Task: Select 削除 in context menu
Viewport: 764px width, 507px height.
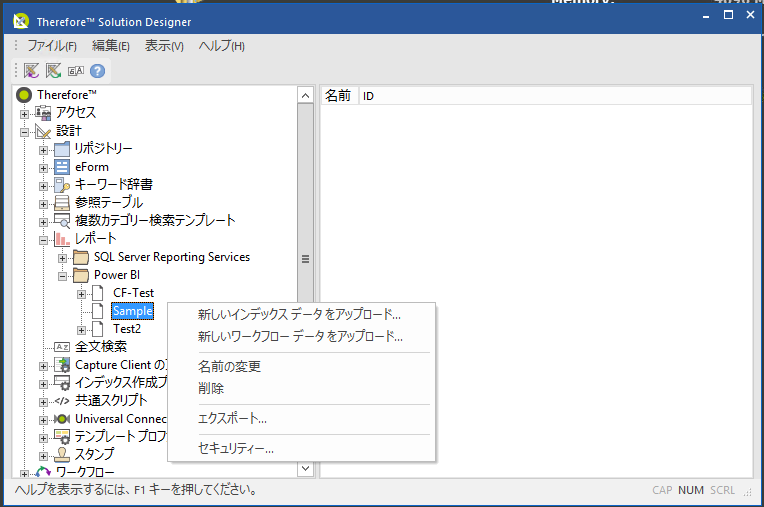Action: (x=301, y=389)
